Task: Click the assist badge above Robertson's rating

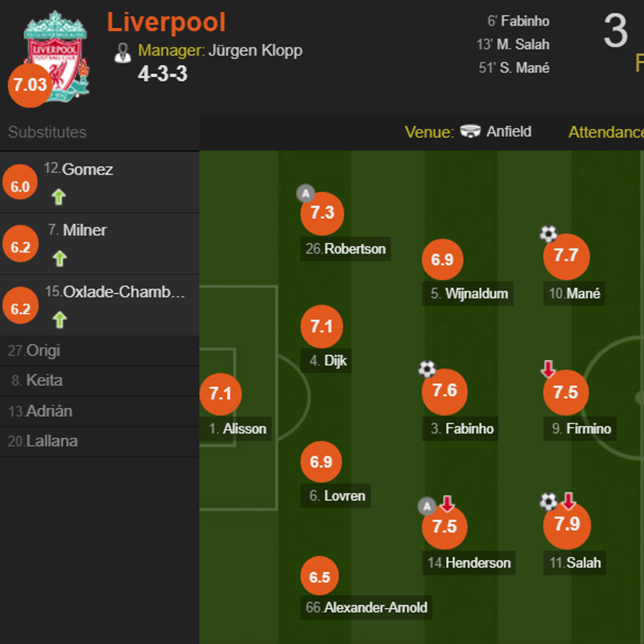Action: click(x=305, y=193)
